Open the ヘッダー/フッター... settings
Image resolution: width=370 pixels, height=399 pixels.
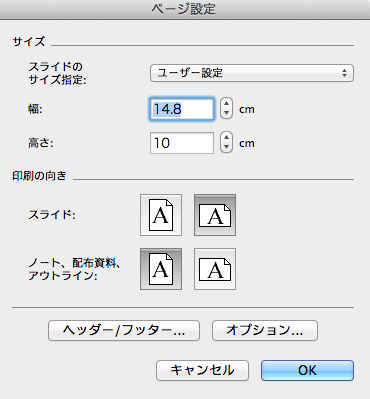[124, 330]
